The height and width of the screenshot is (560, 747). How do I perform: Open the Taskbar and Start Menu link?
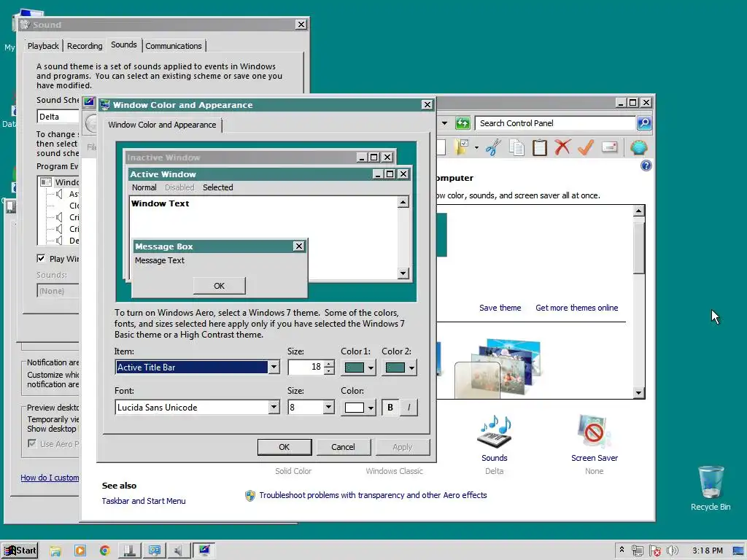coord(144,501)
